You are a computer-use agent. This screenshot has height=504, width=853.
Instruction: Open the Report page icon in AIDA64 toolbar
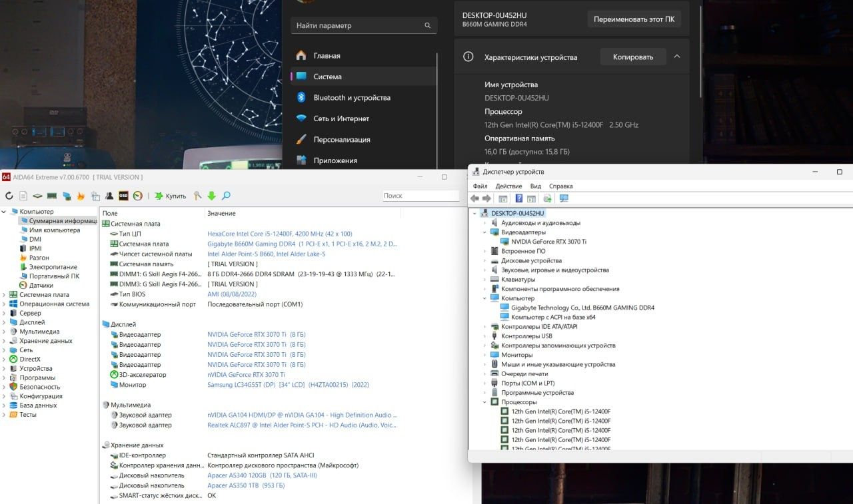pos(23,196)
